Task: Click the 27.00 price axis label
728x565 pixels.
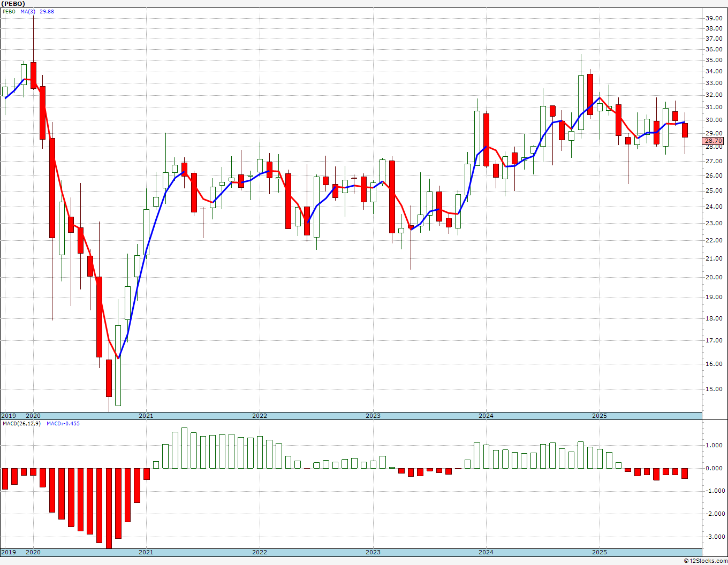Action: [x=714, y=161]
